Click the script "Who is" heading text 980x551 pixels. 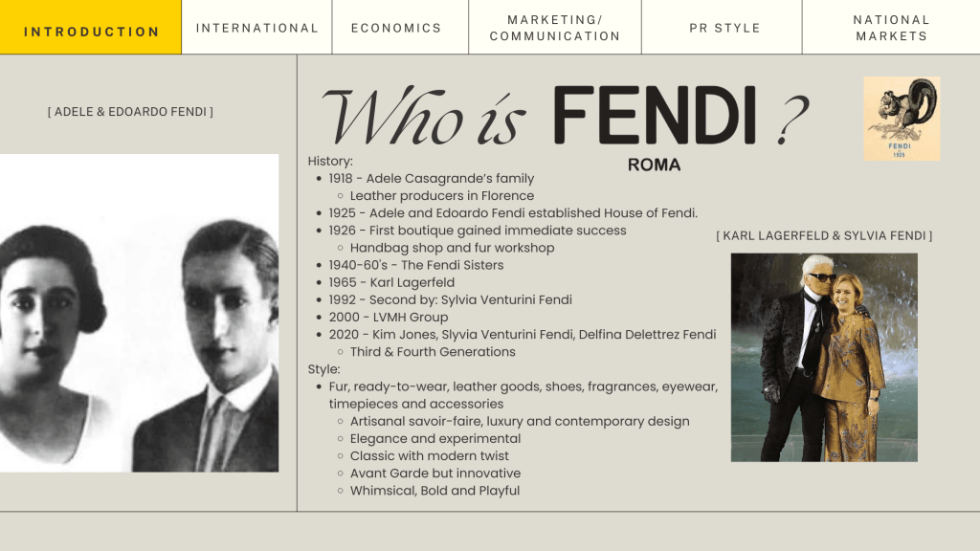click(x=424, y=121)
